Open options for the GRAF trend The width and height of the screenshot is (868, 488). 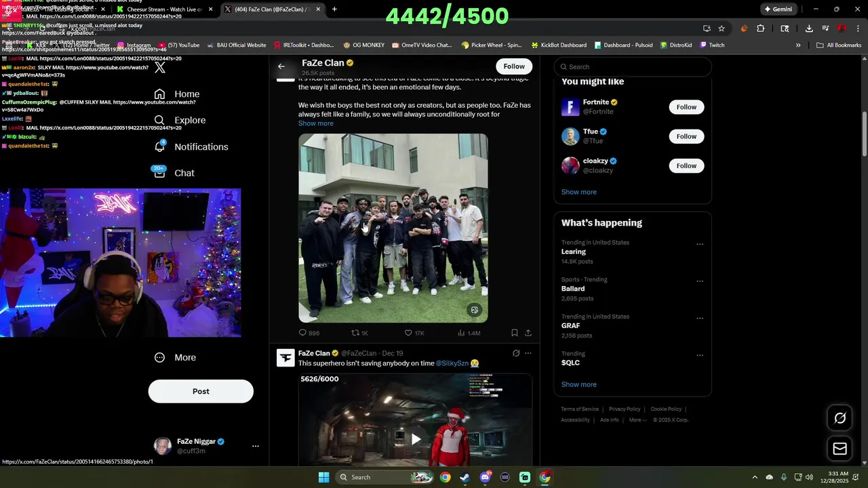pyautogui.click(x=700, y=319)
